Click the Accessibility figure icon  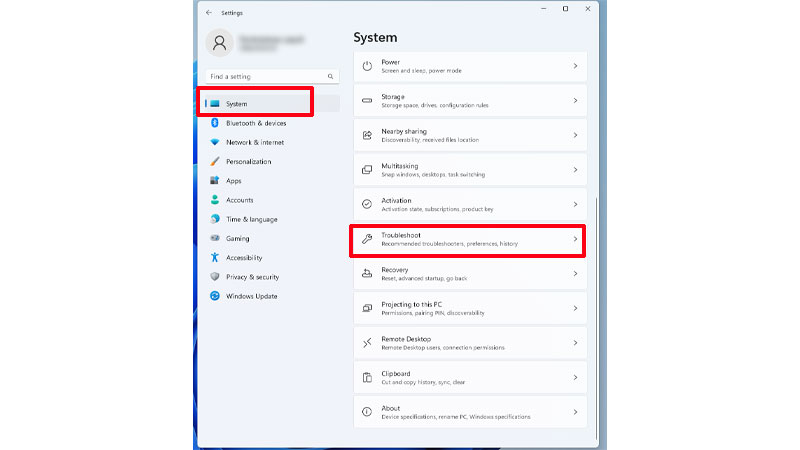[215, 258]
